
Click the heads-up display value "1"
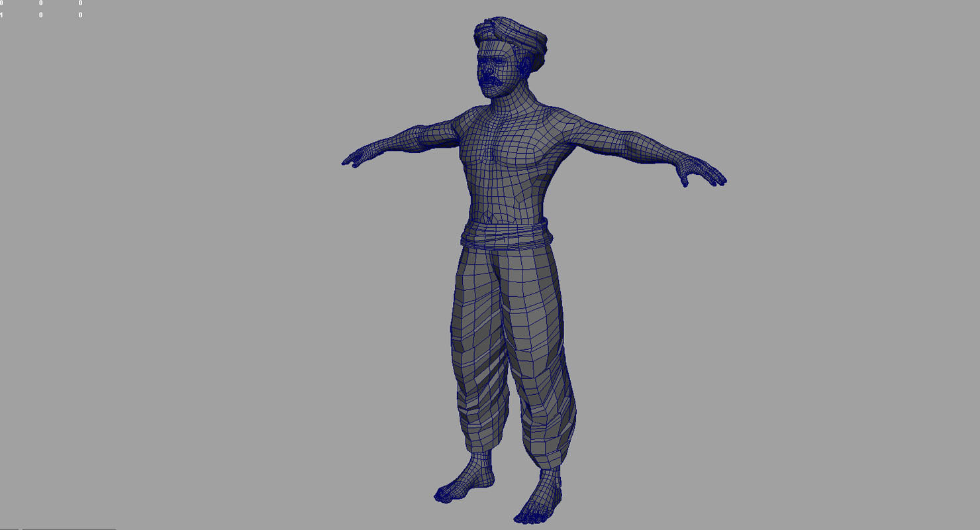(1, 15)
